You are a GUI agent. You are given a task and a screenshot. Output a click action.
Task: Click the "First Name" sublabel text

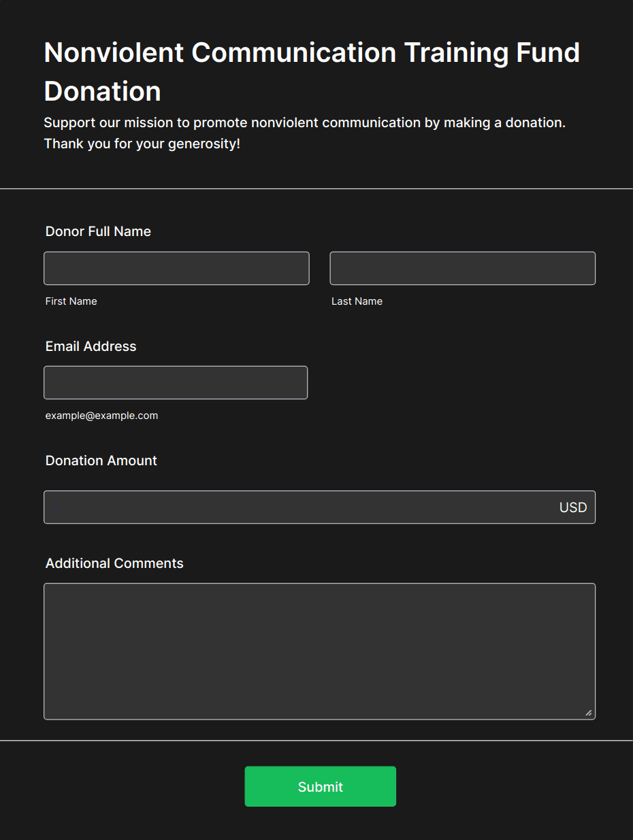pyautogui.click(x=71, y=301)
